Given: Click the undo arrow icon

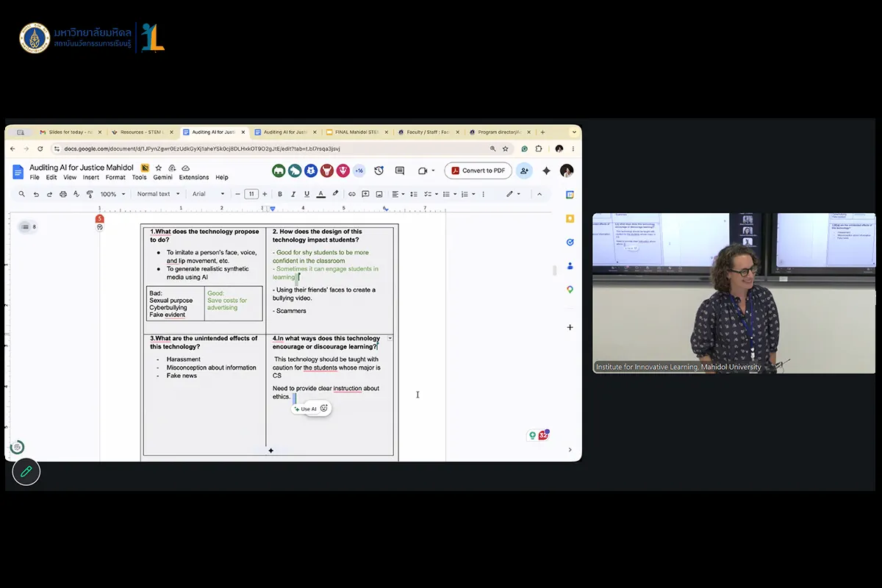Looking at the screenshot, I should 36,194.
